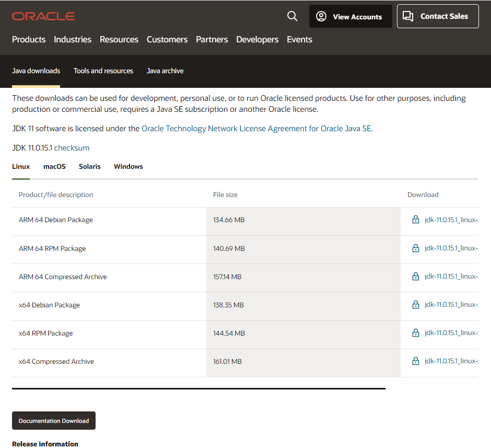Select the ARM 64 Compressed Archive text
The height and width of the screenshot is (448, 491).
click(x=63, y=277)
